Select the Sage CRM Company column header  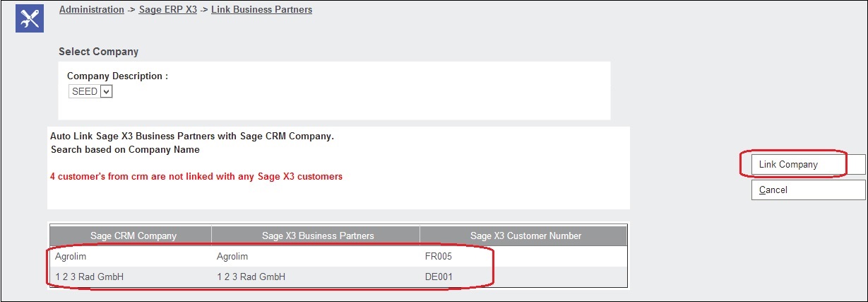coord(133,236)
